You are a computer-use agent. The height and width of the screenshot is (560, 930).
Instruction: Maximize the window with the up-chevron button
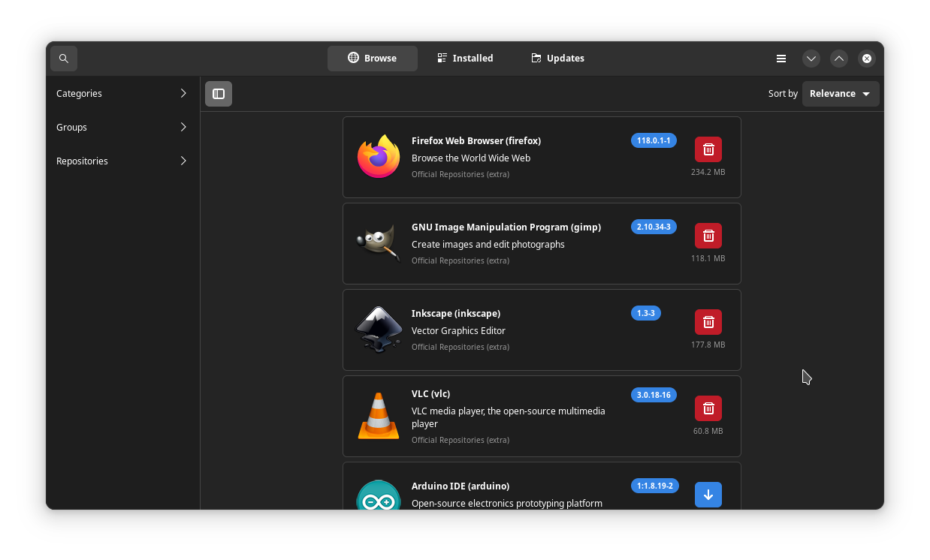(x=839, y=59)
